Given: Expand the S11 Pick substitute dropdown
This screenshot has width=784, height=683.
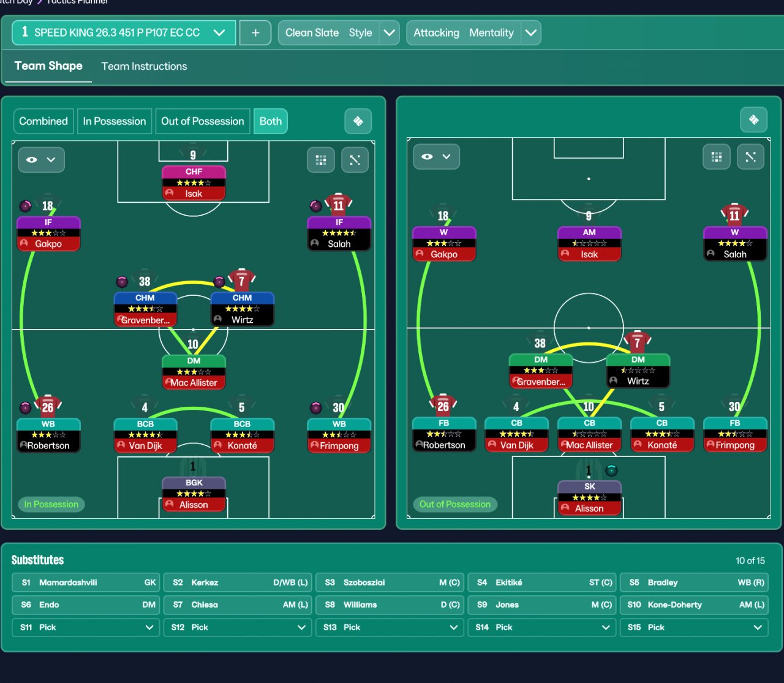Looking at the screenshot, I should point(86,627).
